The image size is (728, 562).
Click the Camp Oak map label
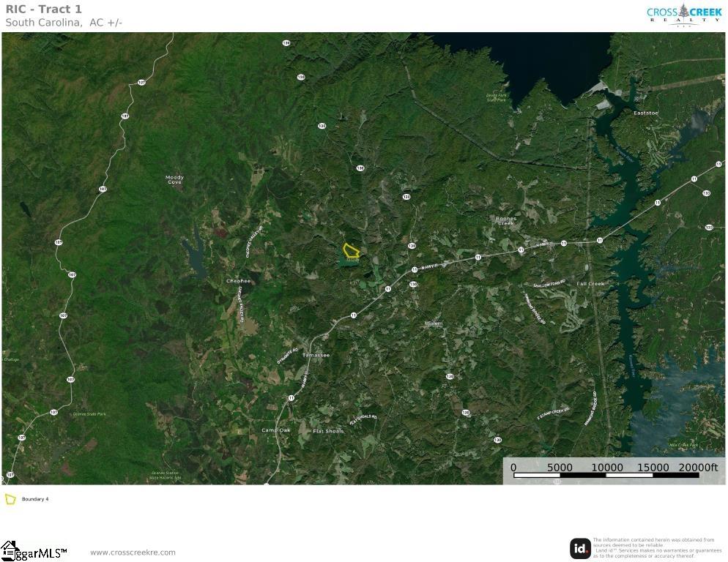[x=275, y=430]
